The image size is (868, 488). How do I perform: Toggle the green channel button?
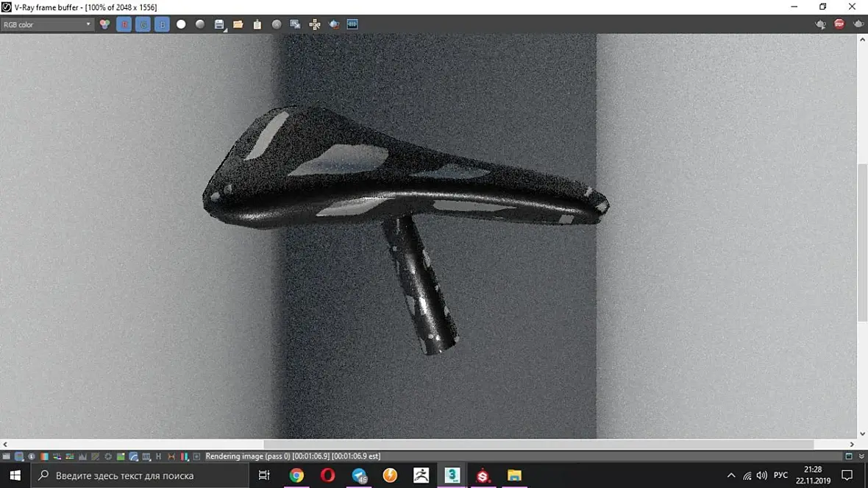tap(143, 24)
